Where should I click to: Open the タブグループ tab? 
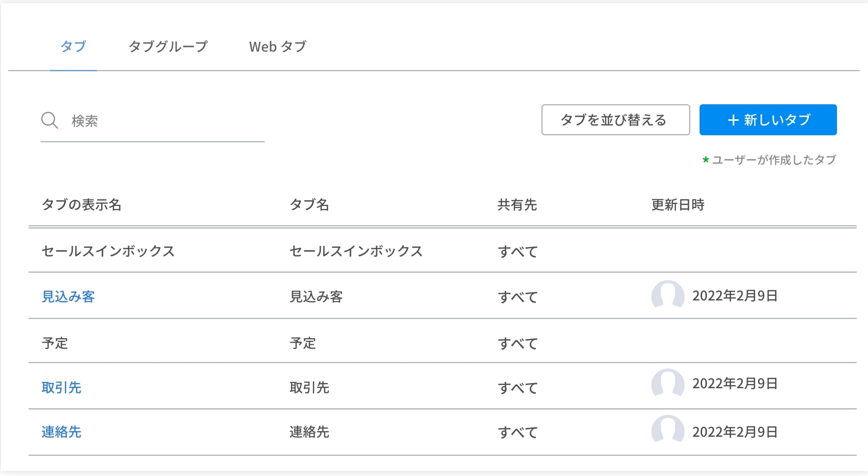[168, 46]
